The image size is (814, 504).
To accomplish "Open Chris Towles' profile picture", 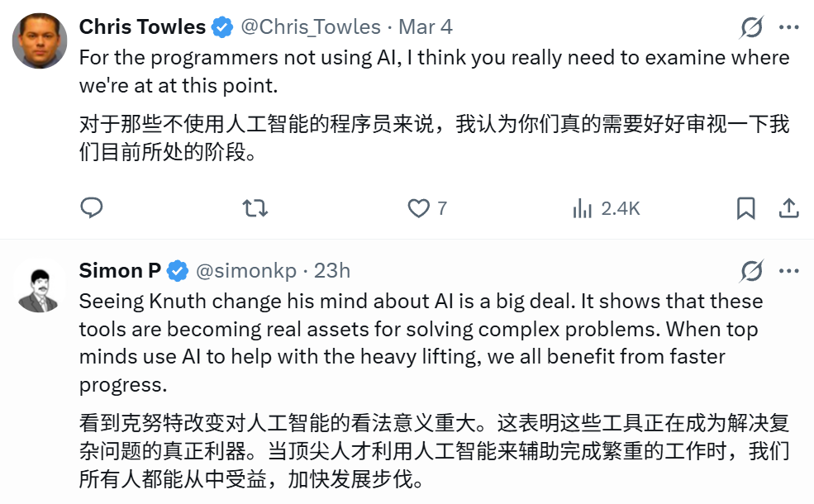I will coord(40,42).
